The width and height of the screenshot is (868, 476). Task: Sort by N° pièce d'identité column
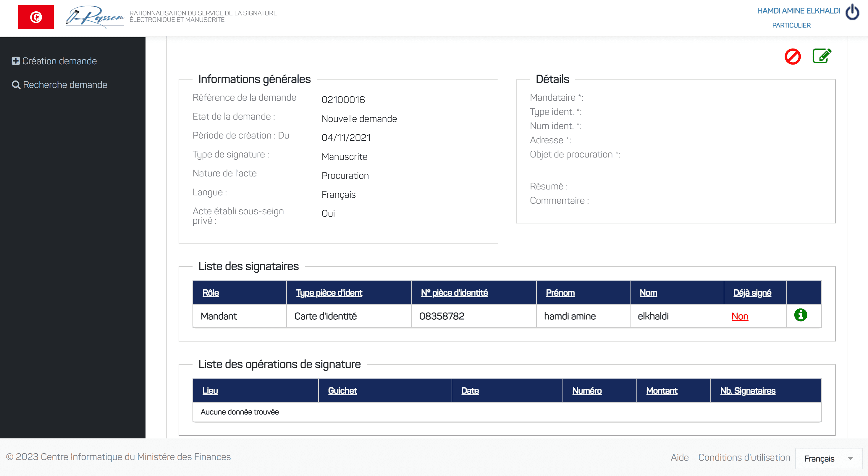(x=454, y=293)
